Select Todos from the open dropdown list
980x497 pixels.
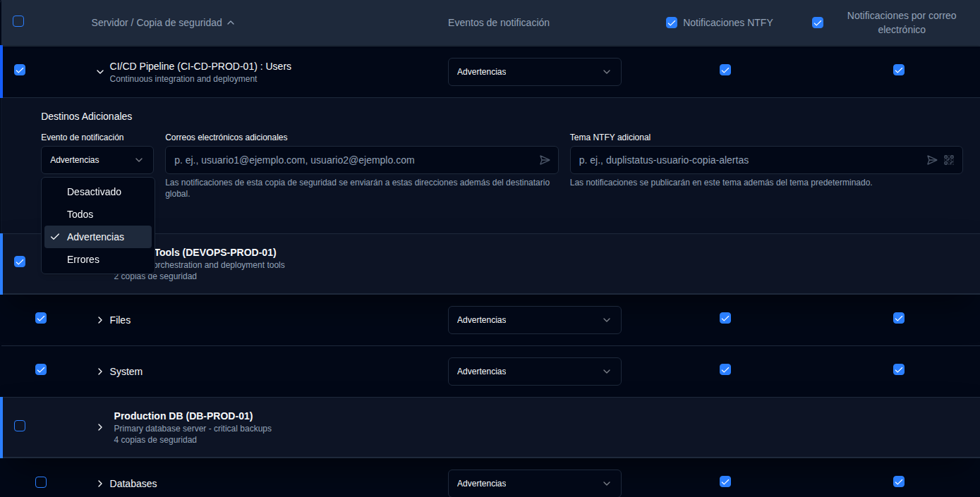(98, 214)
